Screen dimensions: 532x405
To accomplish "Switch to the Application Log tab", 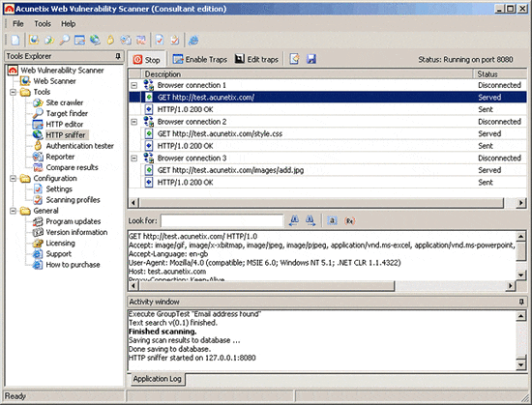I will pos(157,379).
